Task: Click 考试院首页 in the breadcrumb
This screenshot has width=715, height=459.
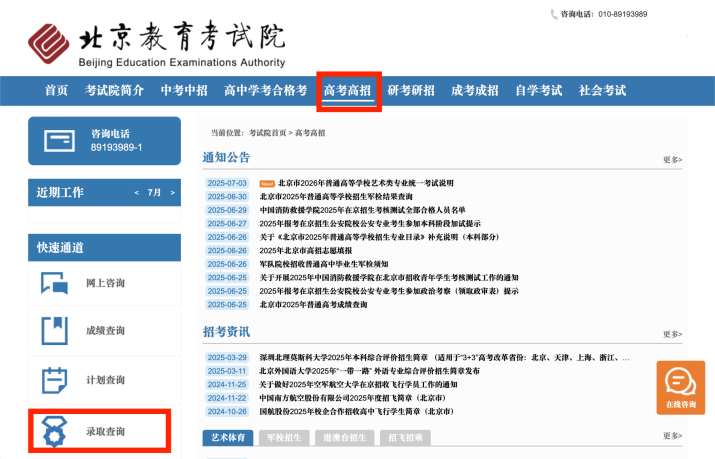Action: (267, 133)
